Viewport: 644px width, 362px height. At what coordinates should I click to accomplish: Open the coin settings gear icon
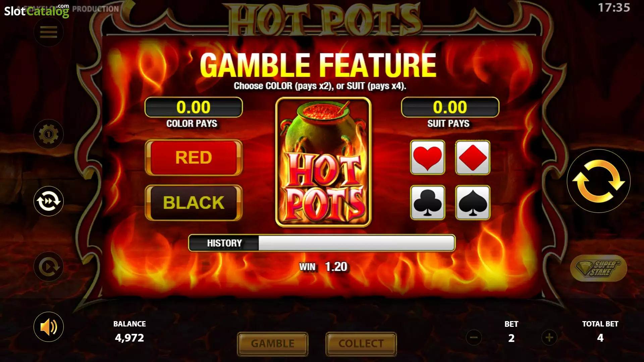tap(49, 134)
